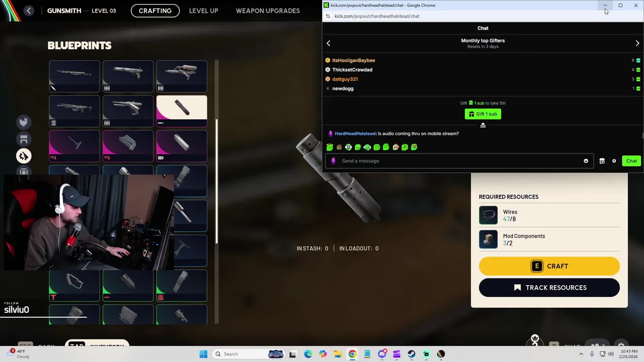Launch Microsoft Edge from the taskbar
The height and width of the screenshot is (362, 644).
[308, 354]
